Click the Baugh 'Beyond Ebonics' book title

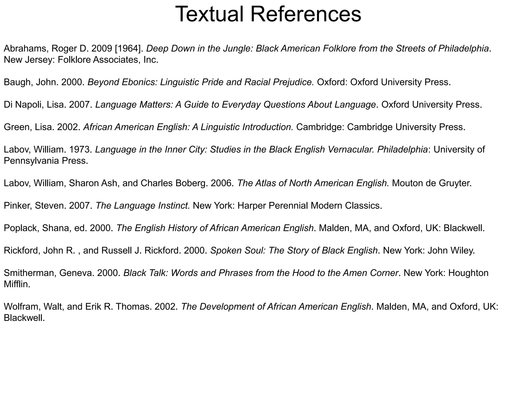point(201,82)
